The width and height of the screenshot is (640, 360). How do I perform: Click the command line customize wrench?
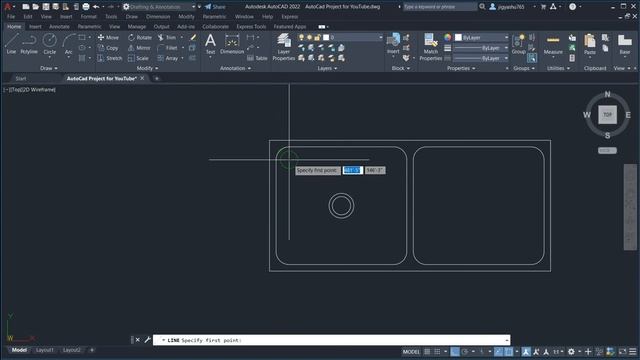(147, 340)
